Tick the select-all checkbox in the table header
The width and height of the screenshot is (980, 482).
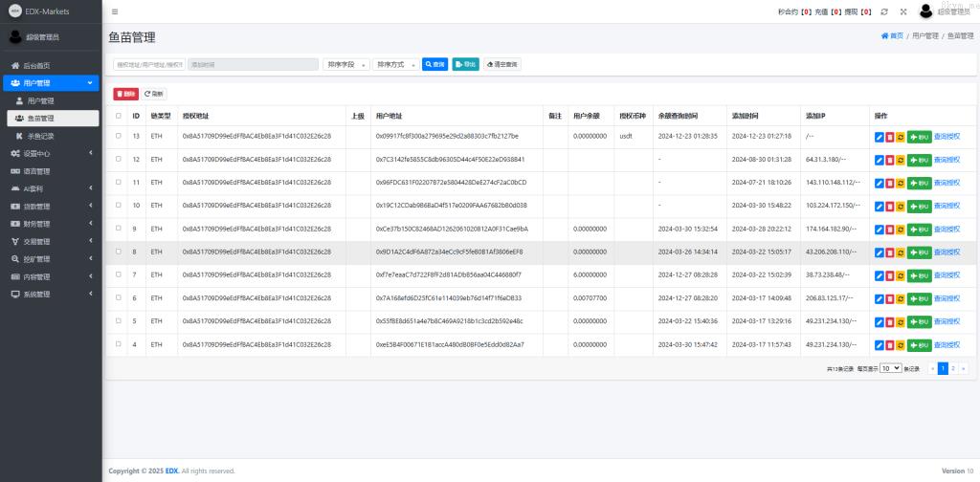(119, 116)
